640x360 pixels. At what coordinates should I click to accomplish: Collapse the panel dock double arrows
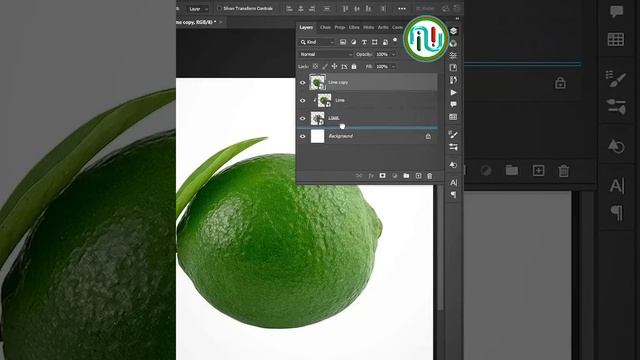tap(457, 18)
